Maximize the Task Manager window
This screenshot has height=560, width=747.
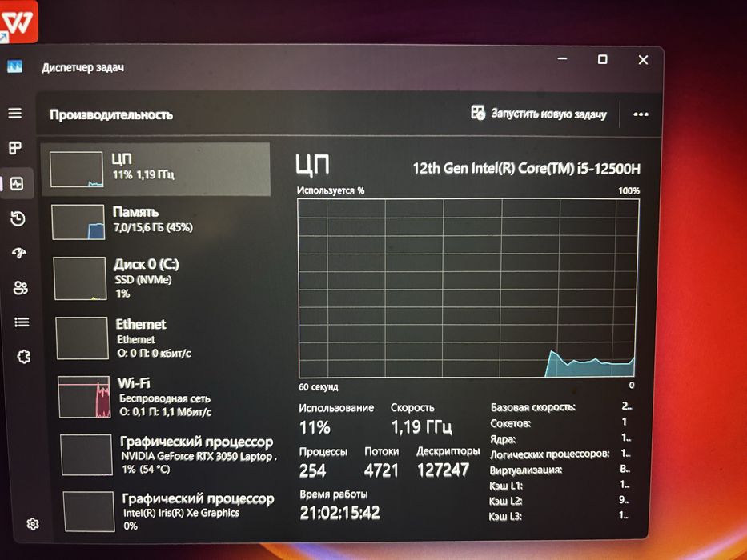(x=603, y=59)
